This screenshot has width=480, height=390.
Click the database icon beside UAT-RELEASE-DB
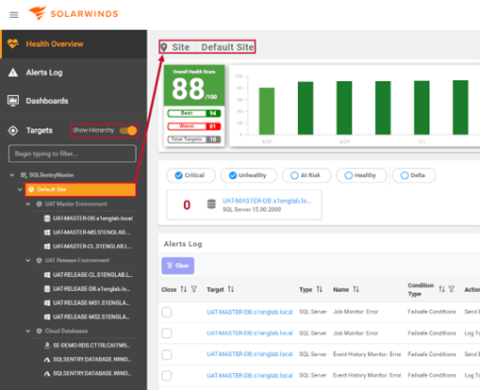(47, 289)
